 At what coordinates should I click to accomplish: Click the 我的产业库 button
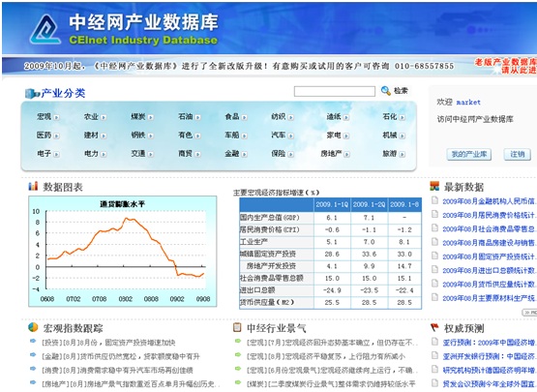pos(469,154)
